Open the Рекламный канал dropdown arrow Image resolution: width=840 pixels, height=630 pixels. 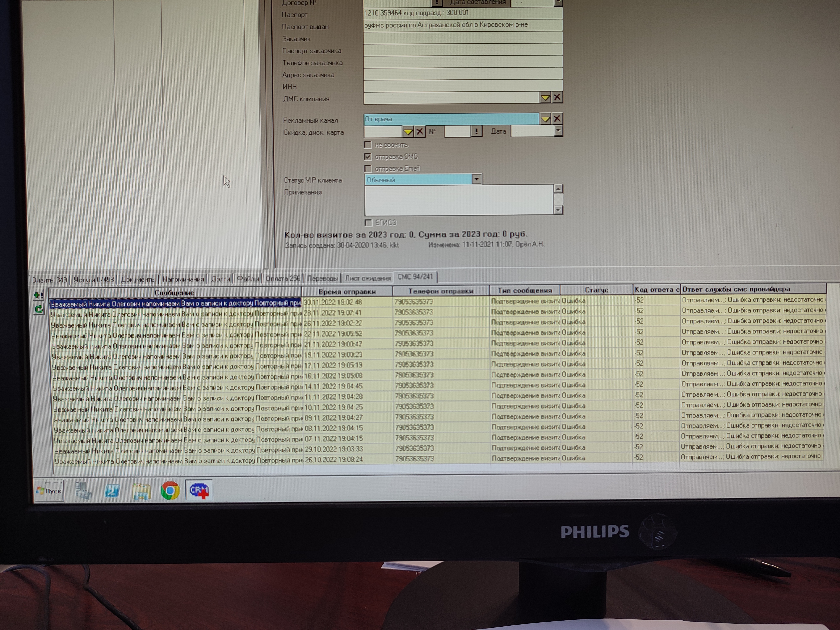click(545, 119)
